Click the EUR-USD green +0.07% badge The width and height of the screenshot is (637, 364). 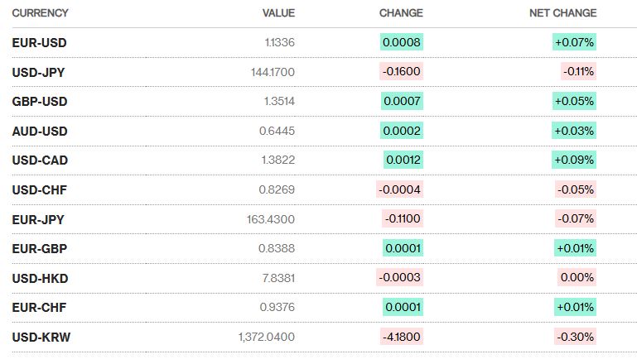coord(575,43)
